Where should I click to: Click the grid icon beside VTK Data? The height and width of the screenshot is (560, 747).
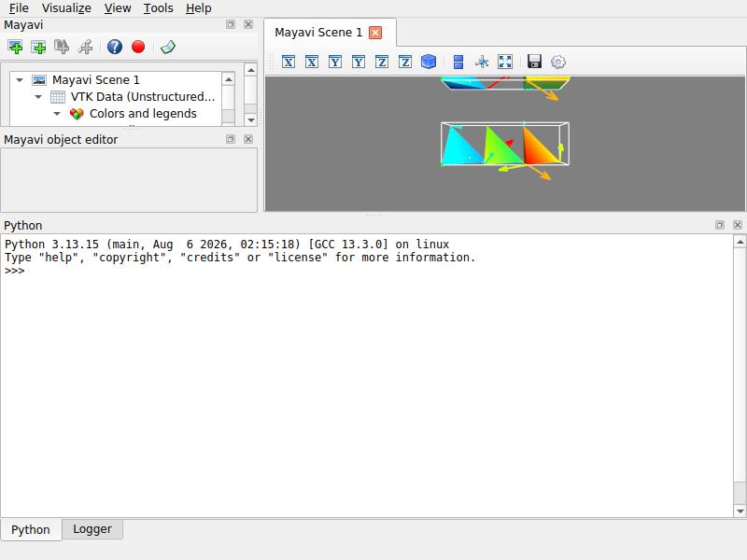pyautogui.click(x=58, y=97)
